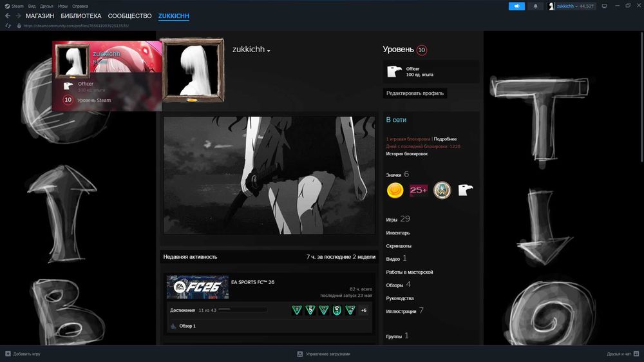Click Редактировать профиль button
This screenshot has height=362, width=644.
(415, 93)
